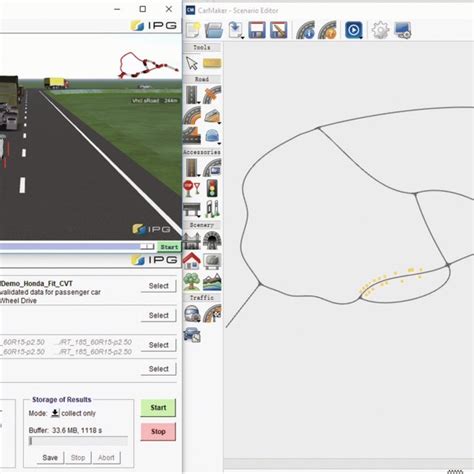
Task: Click the IPGMovie playback progress bar
Action: tap(77, 247)
